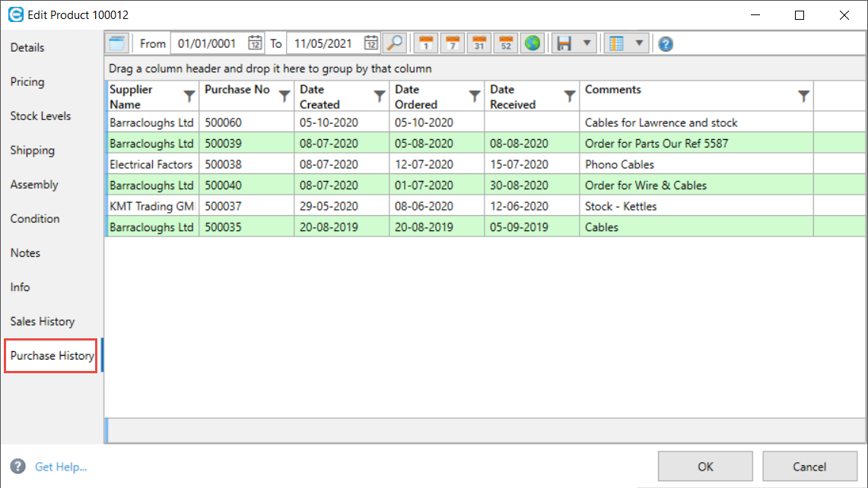Open the From date calendar picker
Screen dimensions: 868x488
coord(256,43)
